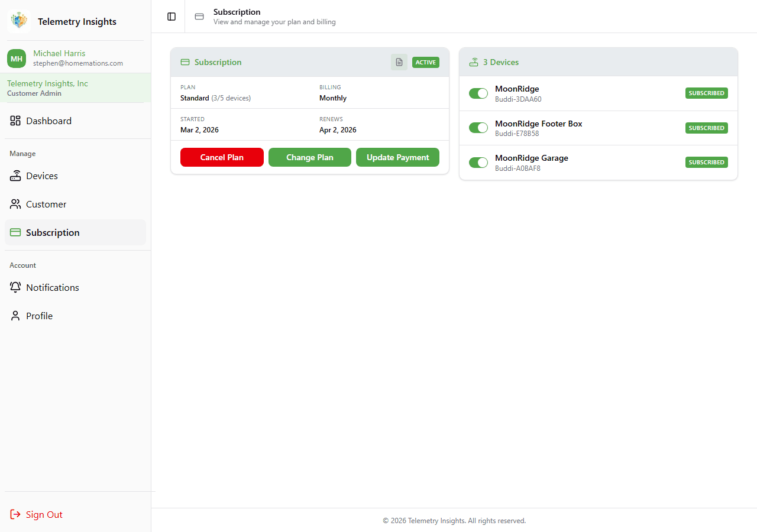
Task: Click the Customer people icon
Action: click(x=15, y=204)
